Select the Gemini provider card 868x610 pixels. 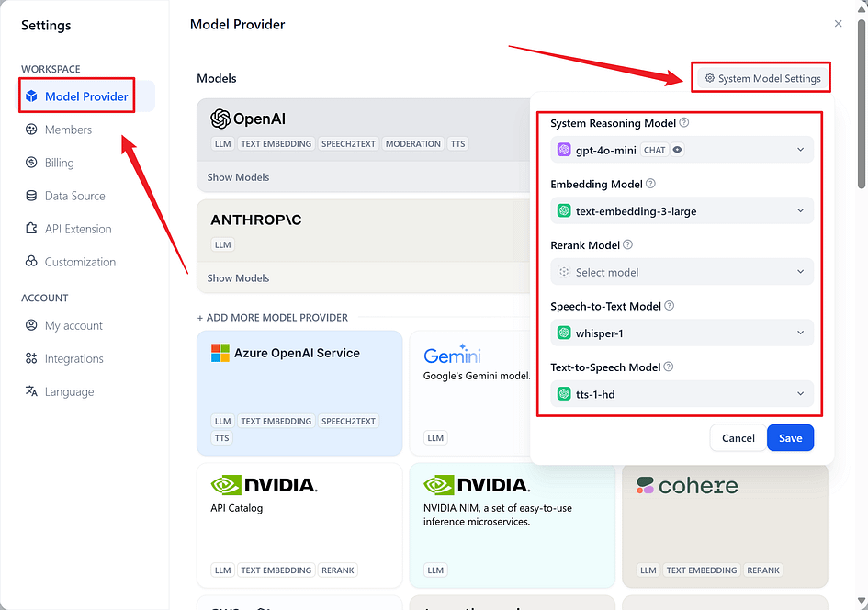pos(469,393)
